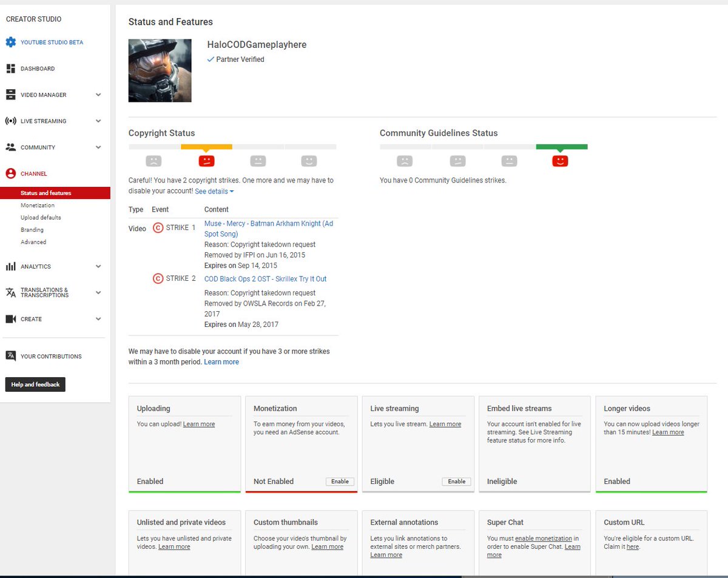Image resolution: width=728 pixels, height=578 pixels.
Task: Click enable monetization link in Super Chat card
Action: point(544,538)
